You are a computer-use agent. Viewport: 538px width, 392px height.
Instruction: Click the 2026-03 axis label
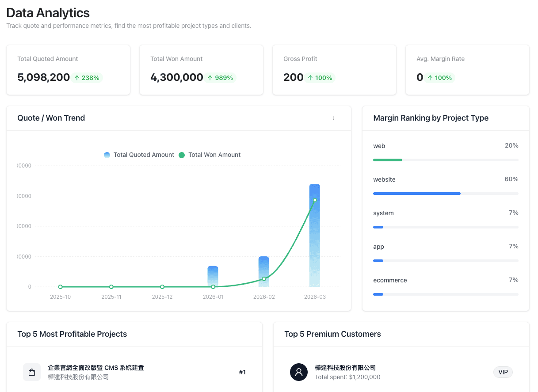(315, 297)
